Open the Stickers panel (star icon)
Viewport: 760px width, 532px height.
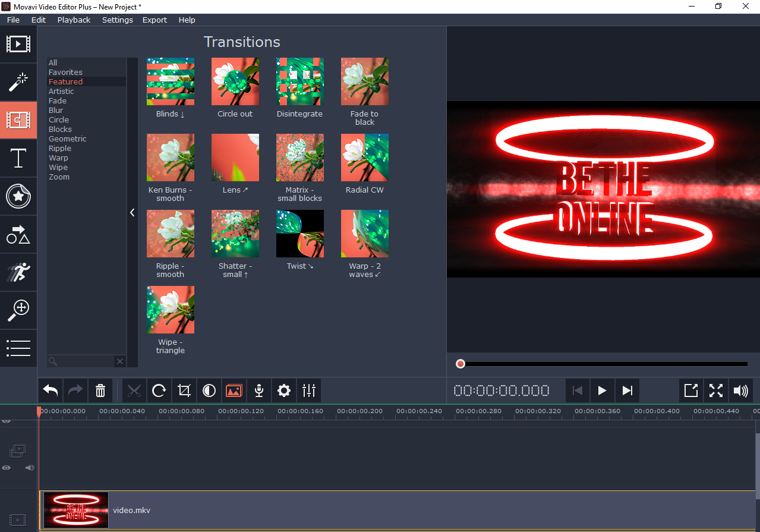[18, 196]
